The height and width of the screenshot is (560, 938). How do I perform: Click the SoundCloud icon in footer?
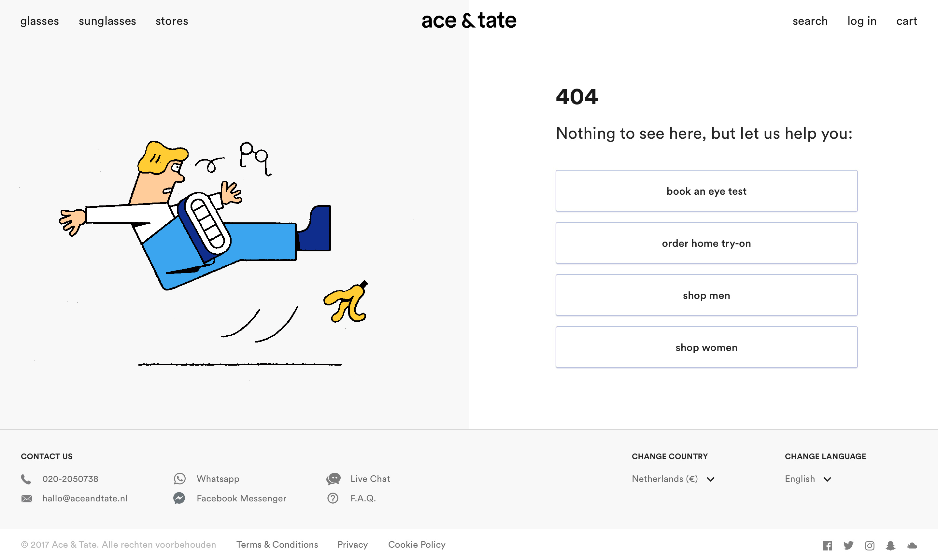click(912, 546)
